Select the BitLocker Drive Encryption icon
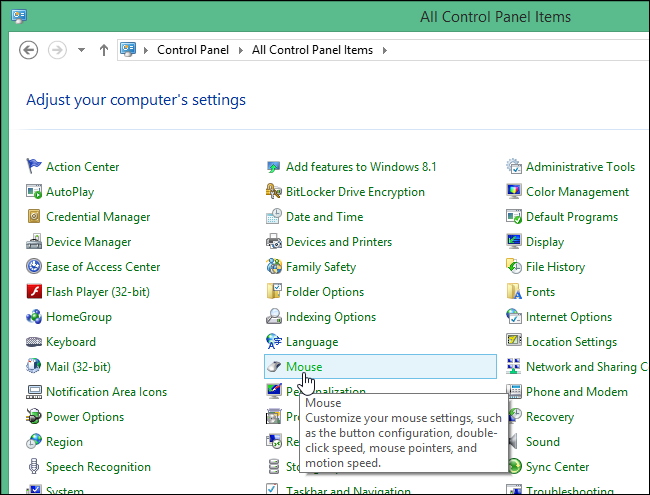650x495 pixels. click(274, 192)
